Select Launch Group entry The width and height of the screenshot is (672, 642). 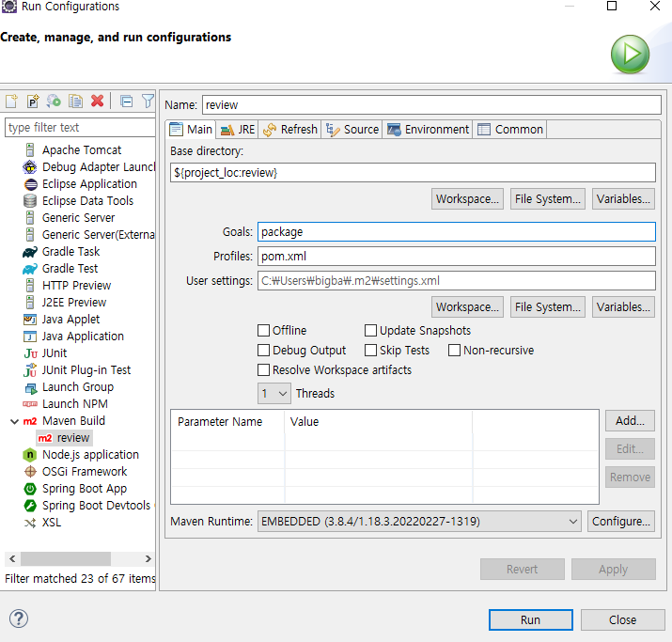[78, 387]
